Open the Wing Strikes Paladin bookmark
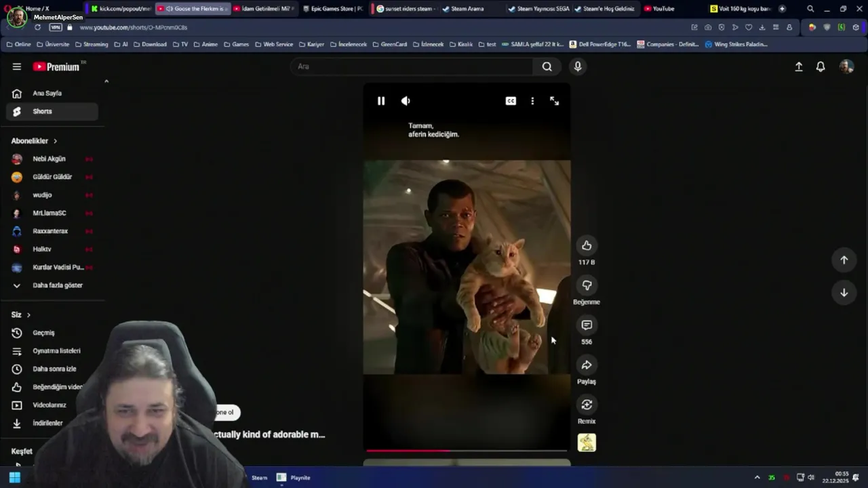The image size is (868, 488). tap(736, 44)
